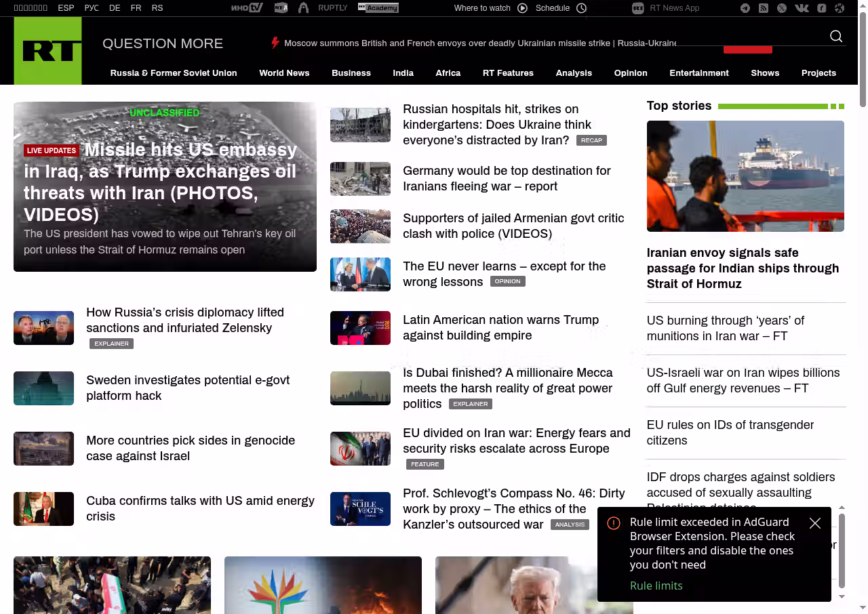Open the World News section
Screen dimensions: 868x614
point(284,73)
